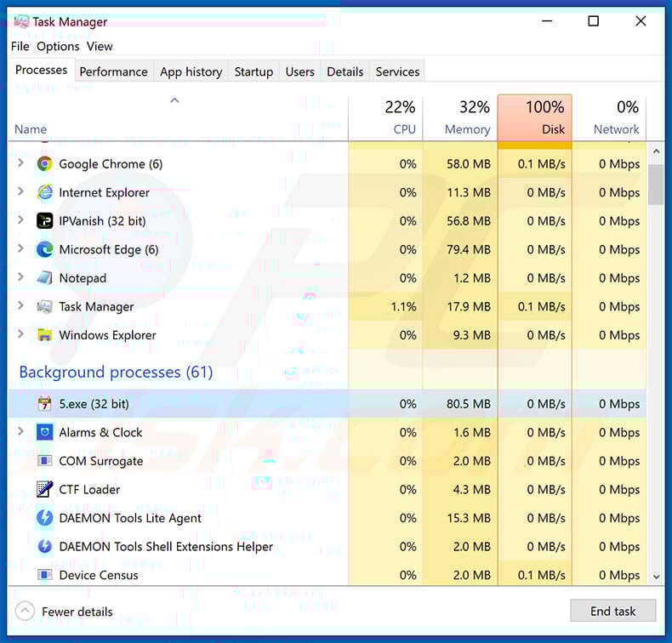672x643 pixels.
Task: Click the CTF Loader pen icon
Action: tap(44, 489)
